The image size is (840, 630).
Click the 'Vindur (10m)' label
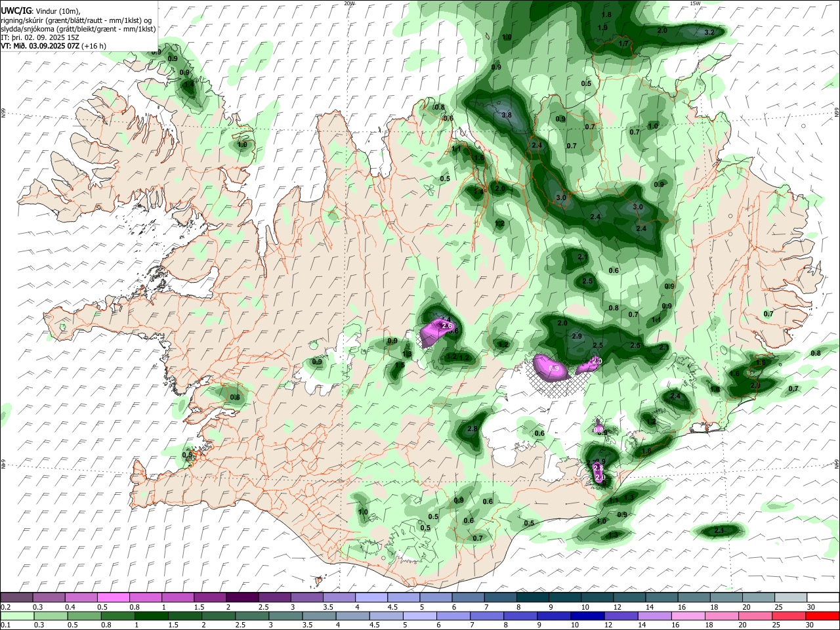(57, 11)
